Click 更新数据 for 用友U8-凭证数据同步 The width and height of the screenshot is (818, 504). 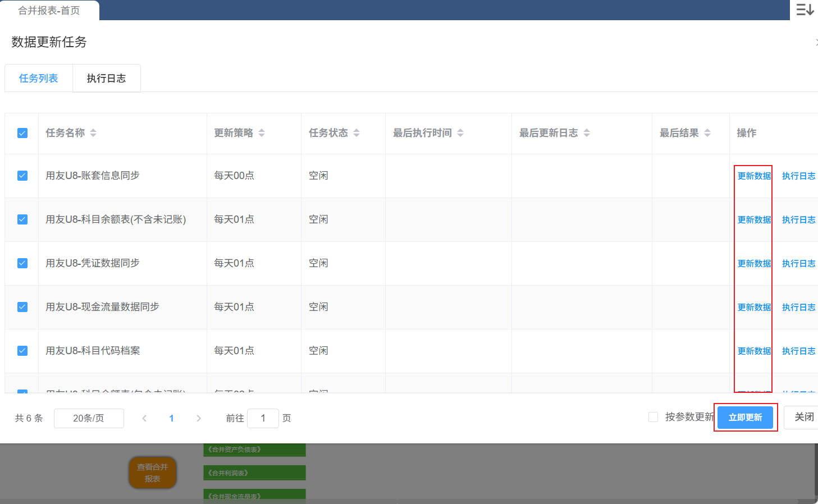[754, 263]
